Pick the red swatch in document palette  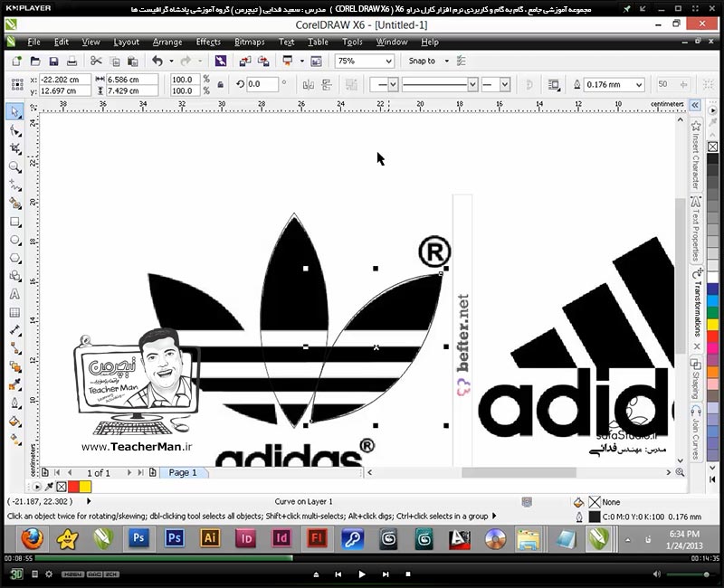(73, 487)
